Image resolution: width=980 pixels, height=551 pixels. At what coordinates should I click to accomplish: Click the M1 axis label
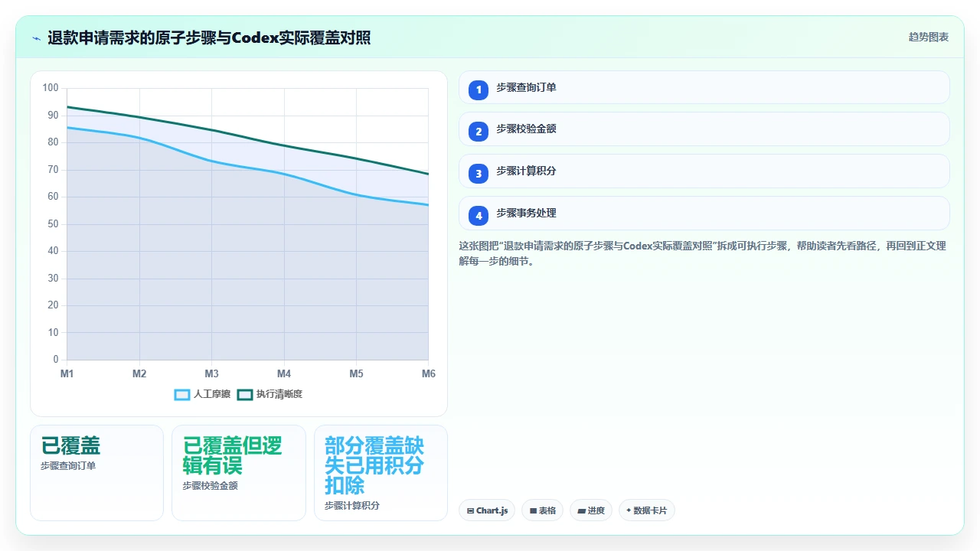[x=67, y=373]
